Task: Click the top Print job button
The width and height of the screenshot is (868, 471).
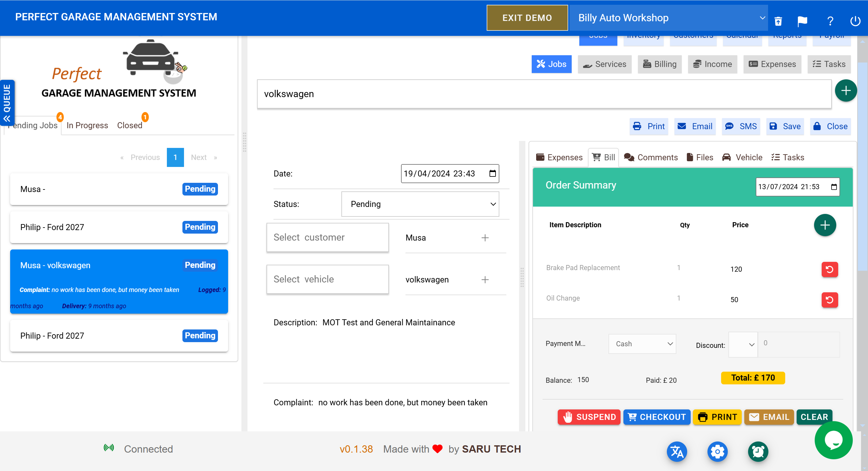Action: (649, 126)
